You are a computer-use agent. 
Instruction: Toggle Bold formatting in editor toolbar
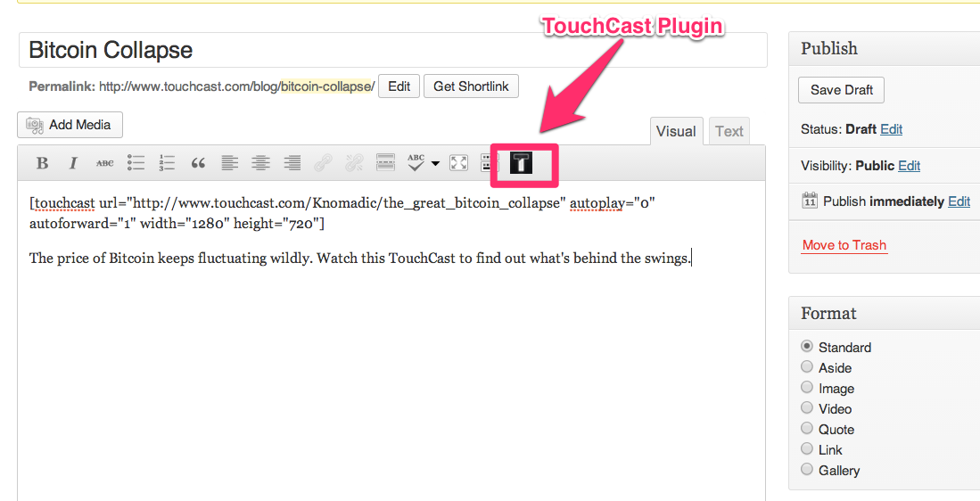coord(42,163)
